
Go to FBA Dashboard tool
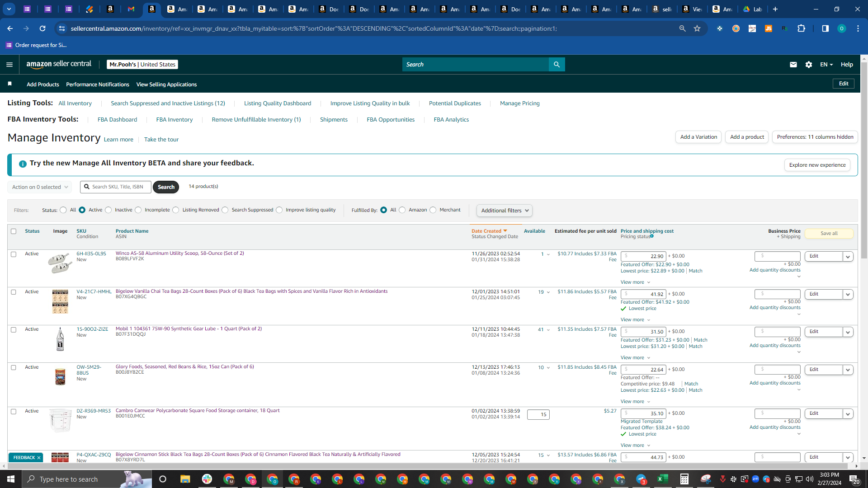pos(117,120)
